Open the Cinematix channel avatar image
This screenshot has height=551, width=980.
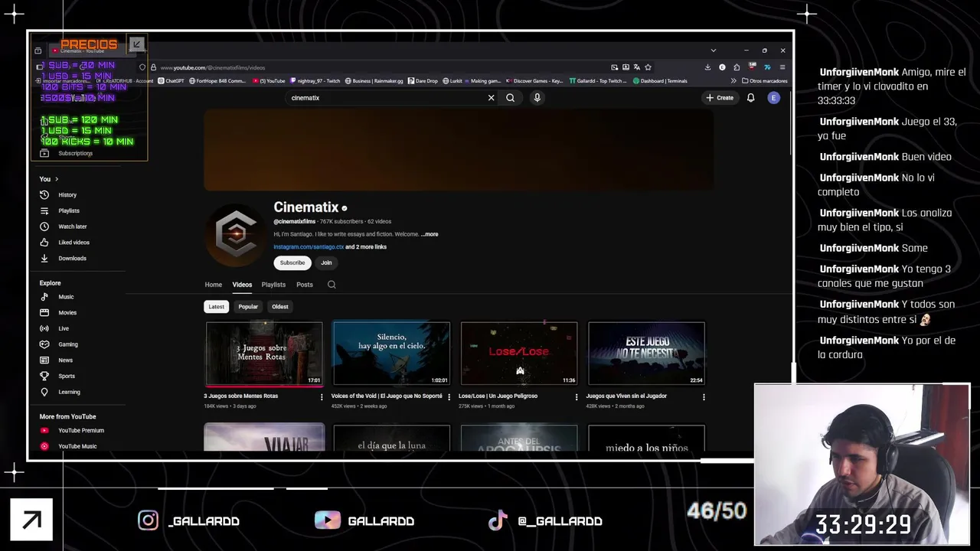pos(236,234)
